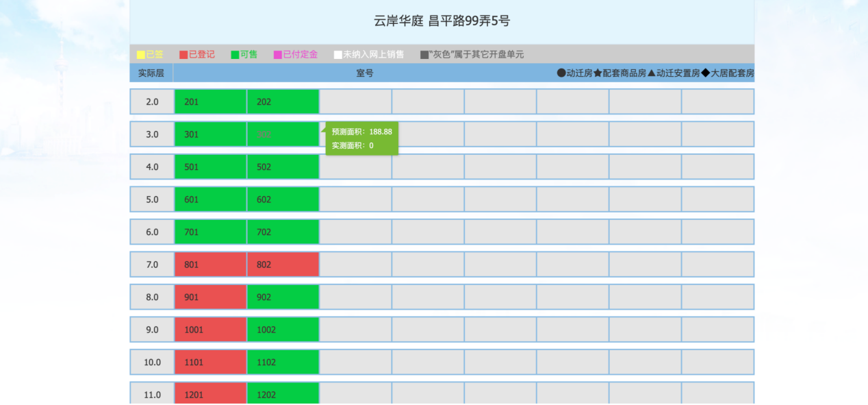Click floor label 8.0
The image size is (868, 405).
152,297
